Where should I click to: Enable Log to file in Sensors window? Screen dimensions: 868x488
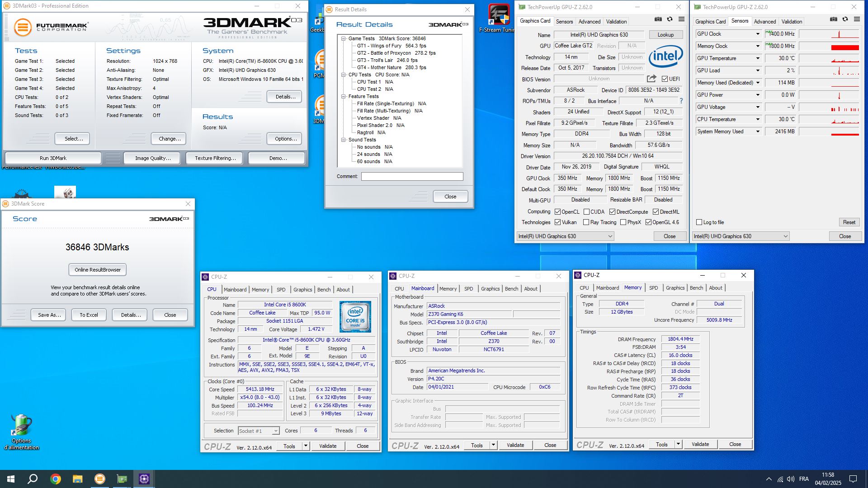699,222
